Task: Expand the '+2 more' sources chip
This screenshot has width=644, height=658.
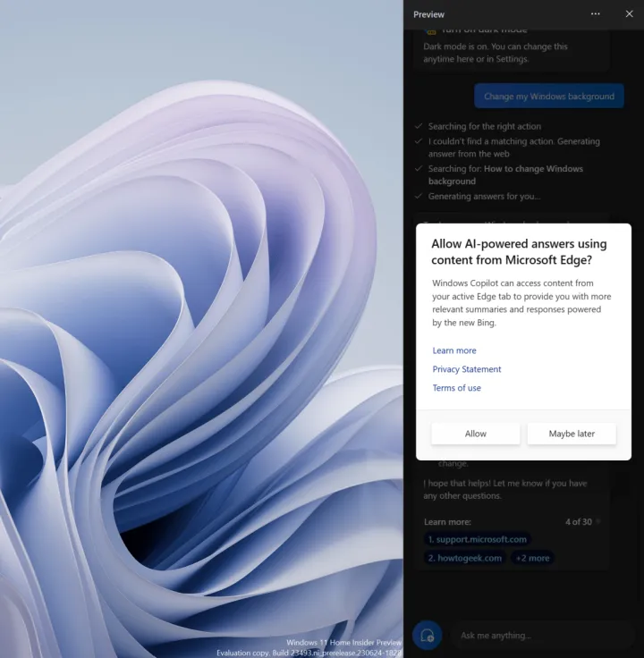Action: pos(533,558)
